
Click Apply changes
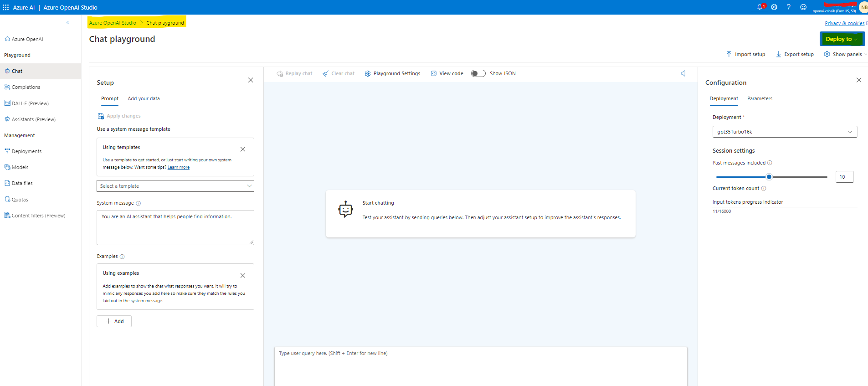119,116
